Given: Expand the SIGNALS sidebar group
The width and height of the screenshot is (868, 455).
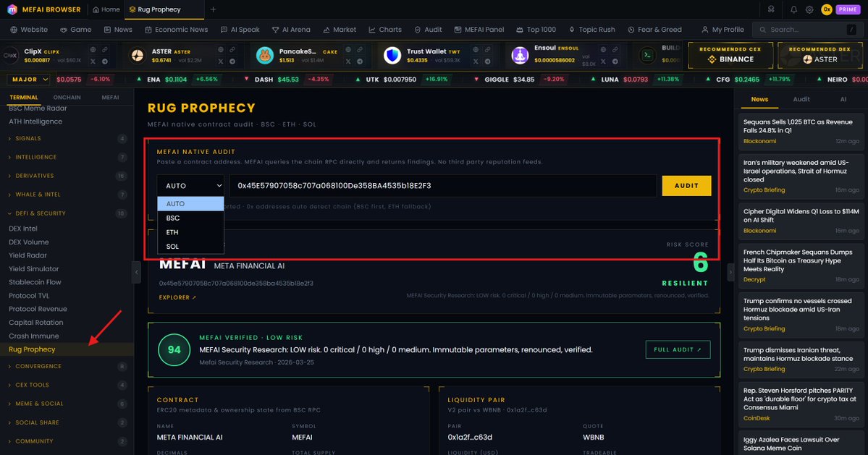Looking at the screenshot, I should point(67,138).
